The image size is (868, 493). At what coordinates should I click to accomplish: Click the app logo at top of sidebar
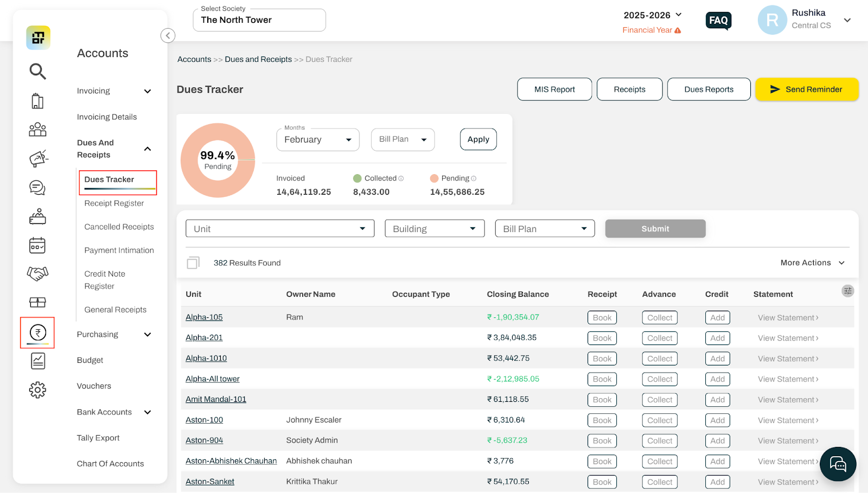coord(38,37)
